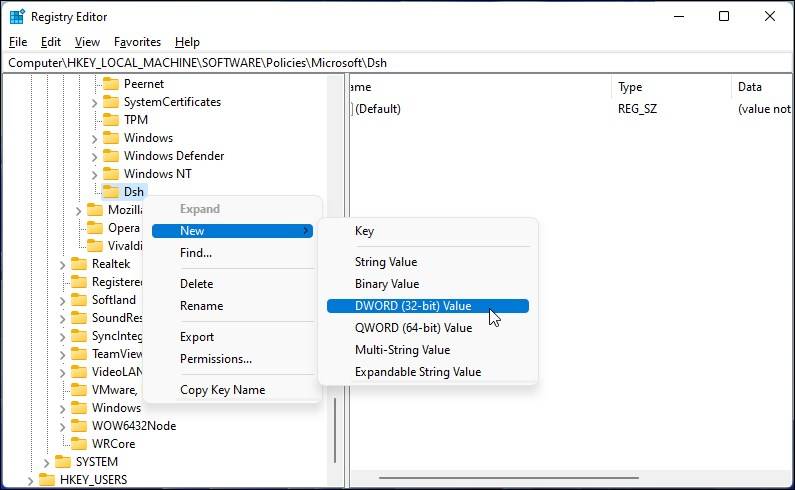Click the Windows Defender folder icon

[111, 156]
